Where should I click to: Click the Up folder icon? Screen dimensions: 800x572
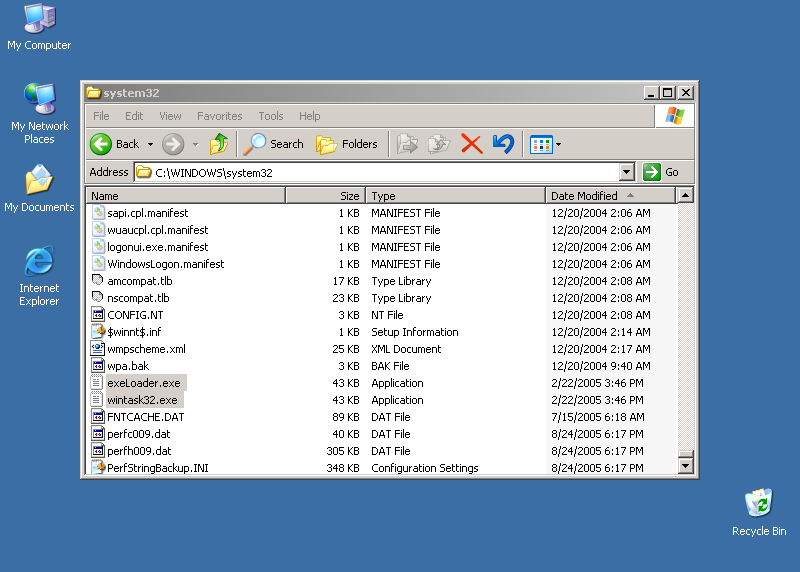[x=219, y=144]
